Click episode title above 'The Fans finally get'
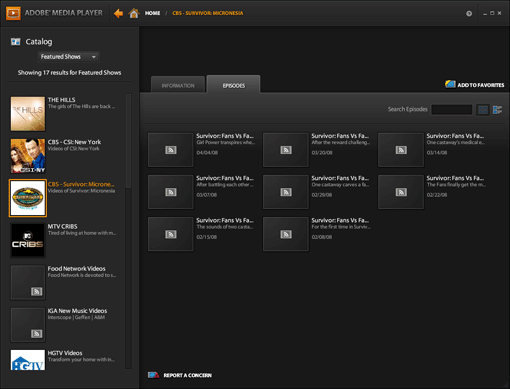 click(455, 178)
